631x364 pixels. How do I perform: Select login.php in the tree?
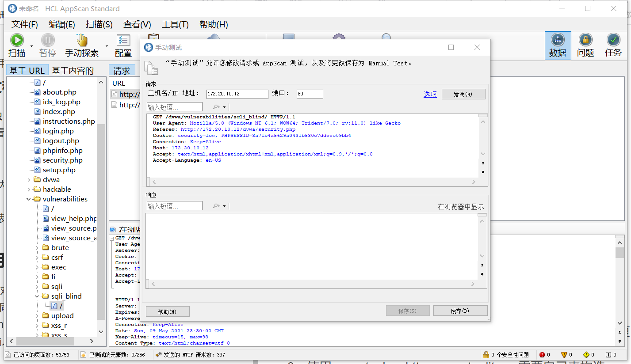click(58, 131)
